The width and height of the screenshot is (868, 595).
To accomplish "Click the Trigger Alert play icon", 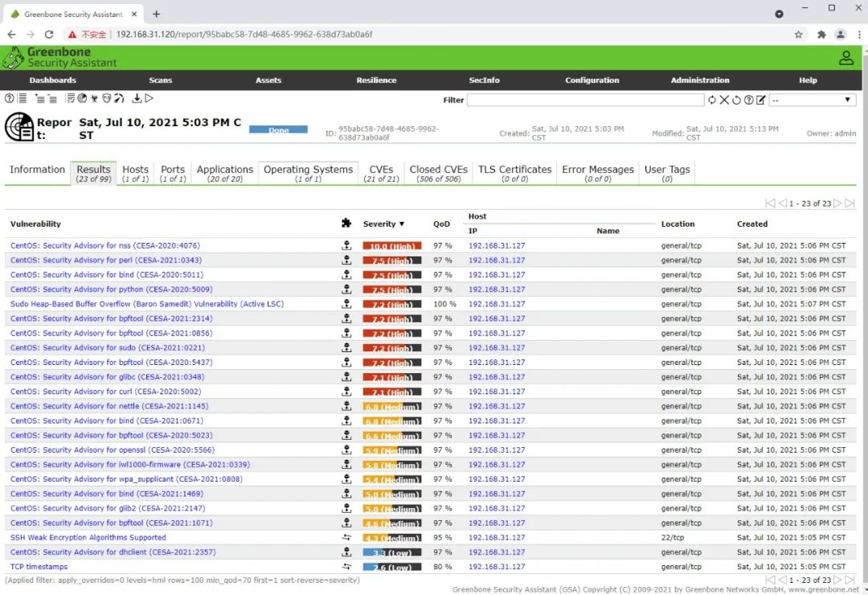I will coord(149,99).
